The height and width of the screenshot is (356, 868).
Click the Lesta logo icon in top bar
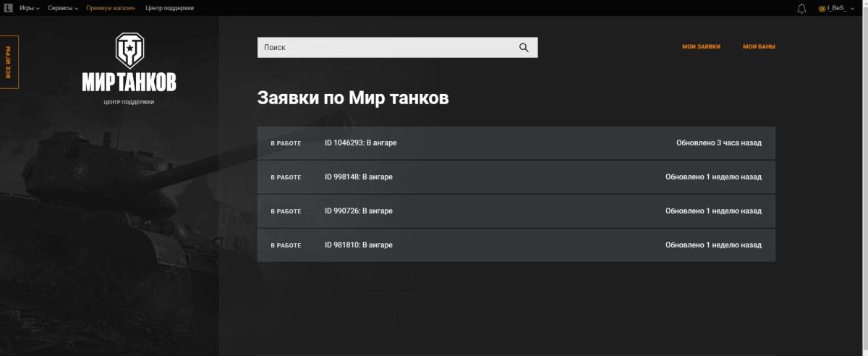tap(8, 8)
